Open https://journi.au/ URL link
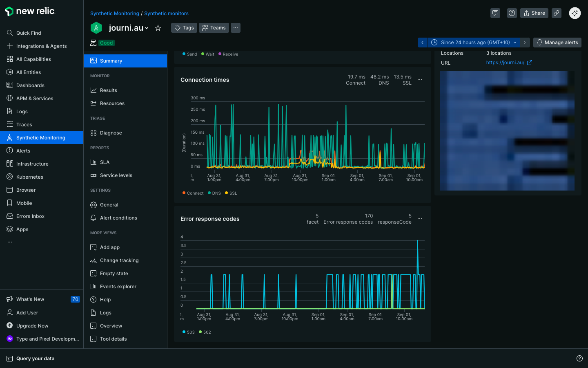 (x=505, y=63)
